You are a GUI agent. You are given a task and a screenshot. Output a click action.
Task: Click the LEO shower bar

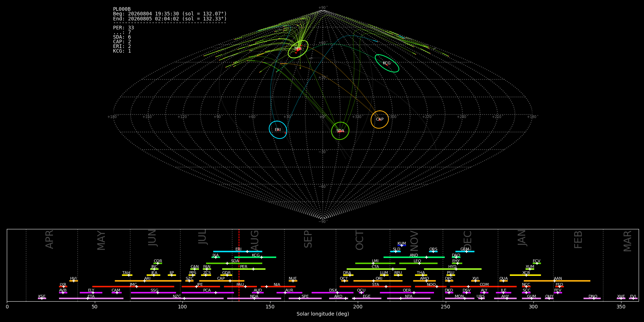click(x=418, y=263)
